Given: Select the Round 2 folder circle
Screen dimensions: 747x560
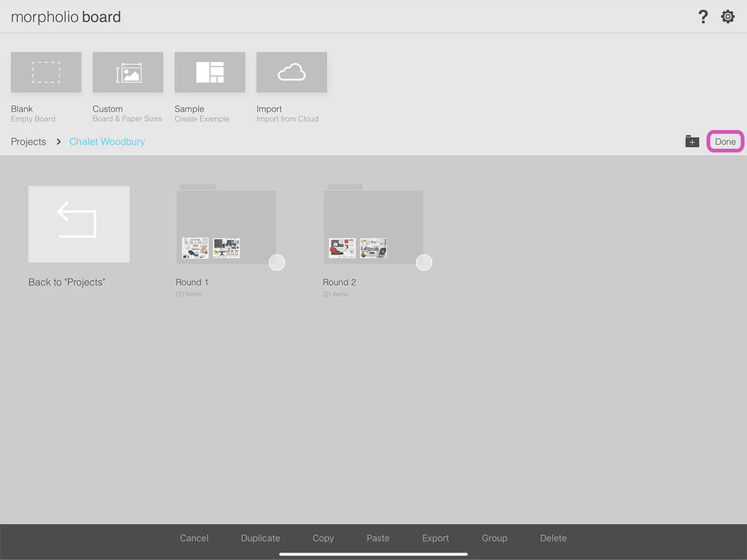Looking at the screenshot, I should coord(424,263).
